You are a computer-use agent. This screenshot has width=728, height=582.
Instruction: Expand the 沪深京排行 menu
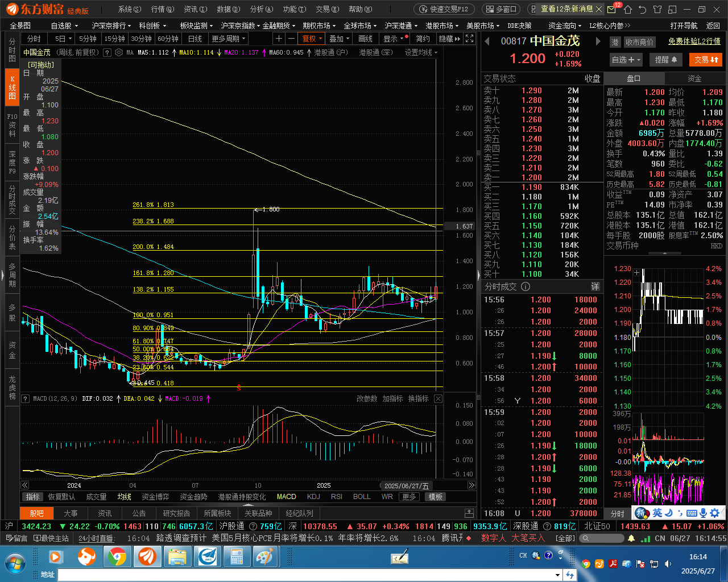click(x=111, y=26)
